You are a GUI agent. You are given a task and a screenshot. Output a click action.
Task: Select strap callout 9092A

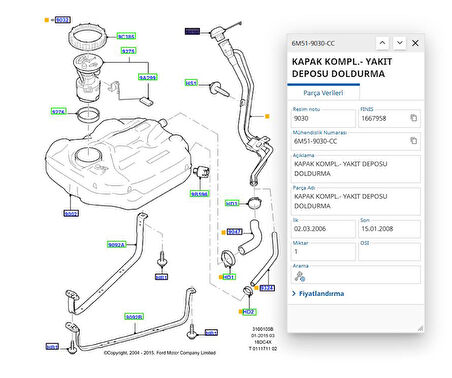click(x=116, y=245)
